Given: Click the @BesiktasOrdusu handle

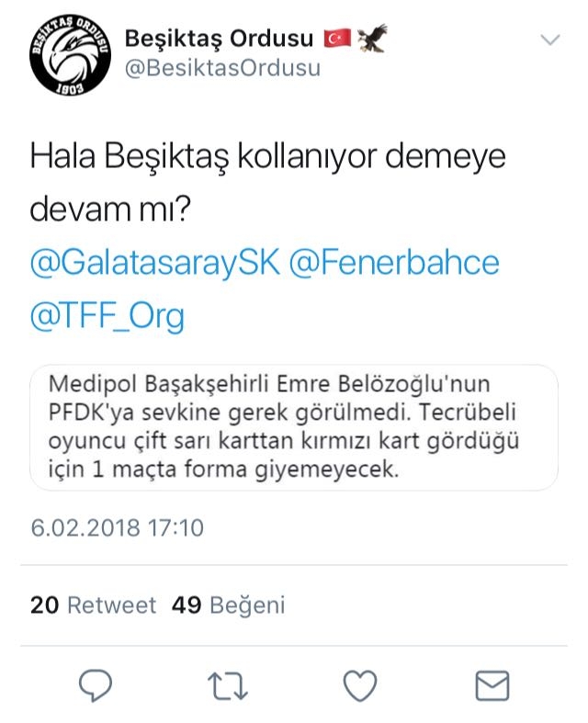Looking at the screenshot, I should tap(221, 70).
